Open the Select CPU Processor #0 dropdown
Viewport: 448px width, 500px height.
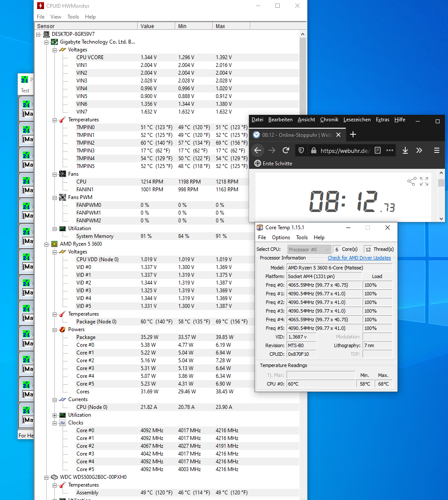tap(309, 250)
